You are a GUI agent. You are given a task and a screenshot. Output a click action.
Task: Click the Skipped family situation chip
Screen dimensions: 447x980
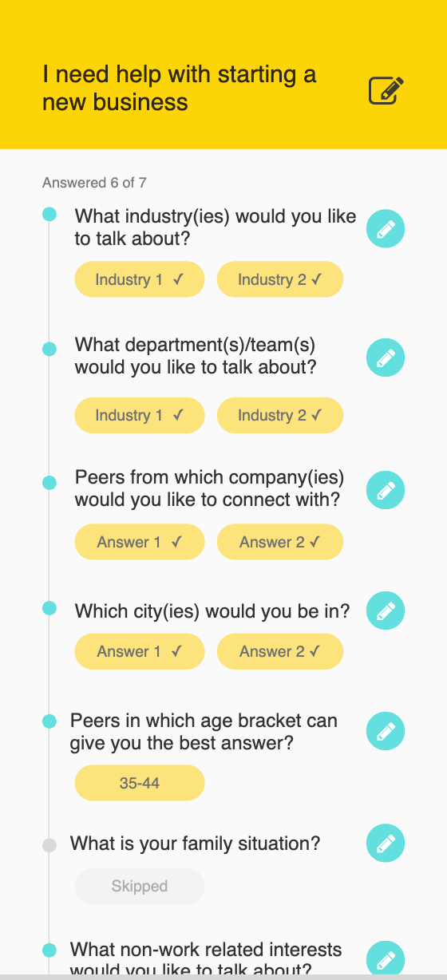pyautogui.click(x=140, y=886)
